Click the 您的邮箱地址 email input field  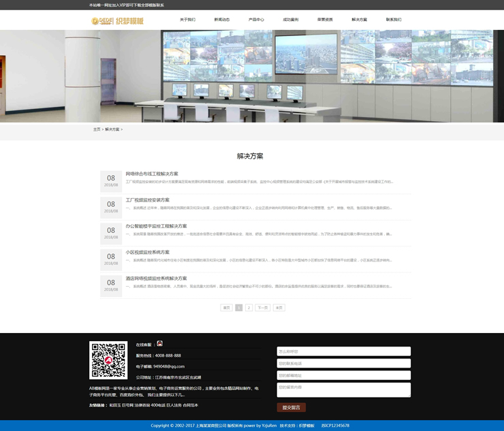click(x=343, y=375)
